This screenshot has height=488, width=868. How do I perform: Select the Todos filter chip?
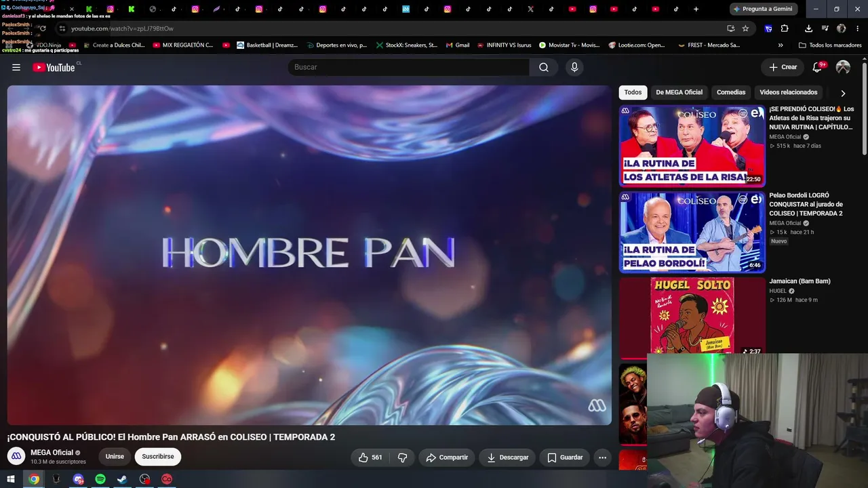coord(633,92)
